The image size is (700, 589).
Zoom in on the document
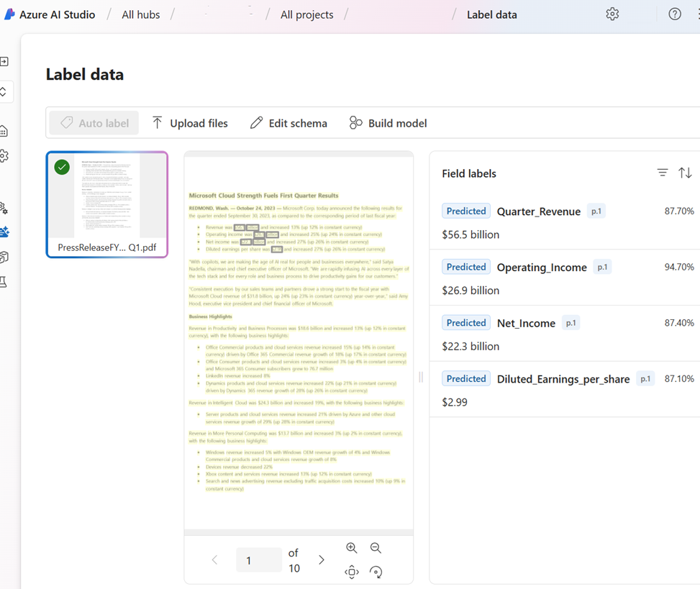coord(352,548)
